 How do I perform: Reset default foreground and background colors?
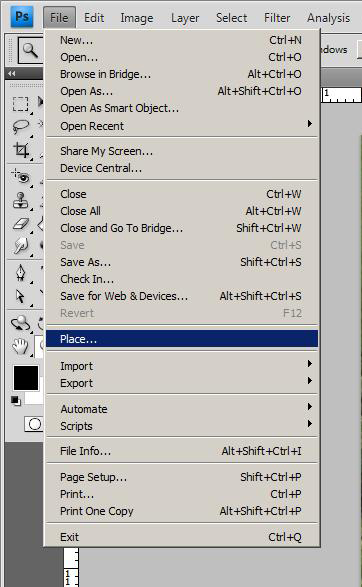15,401
